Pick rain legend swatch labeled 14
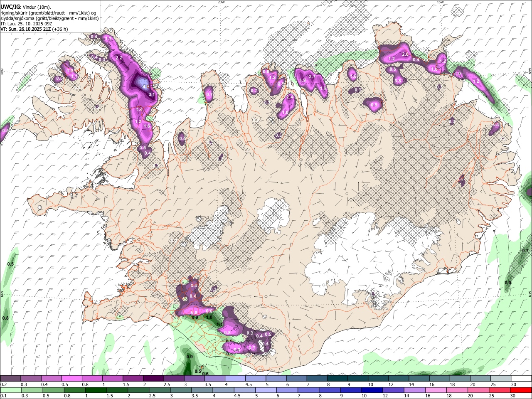 [414, 390]
